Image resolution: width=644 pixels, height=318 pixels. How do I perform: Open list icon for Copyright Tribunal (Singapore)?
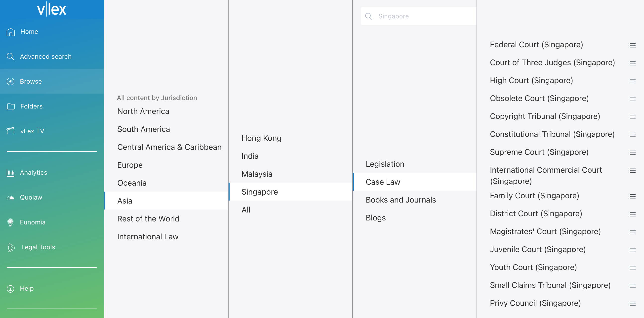[632, 117]
